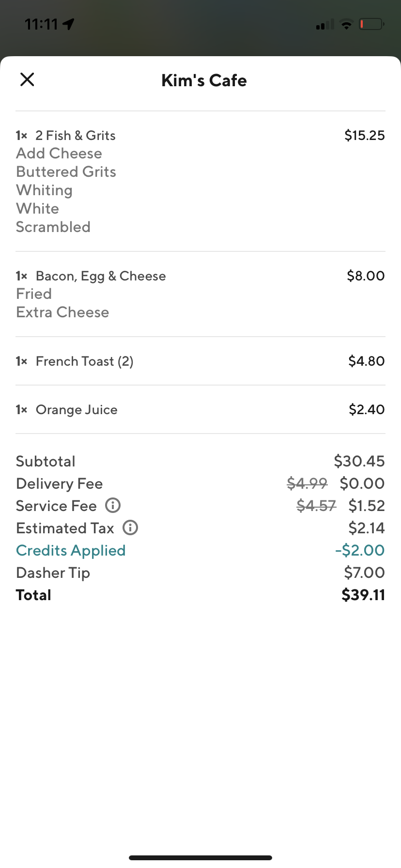
Task: Tap the crossed-out $4.99 delivery fee
Action: (307, 483)
